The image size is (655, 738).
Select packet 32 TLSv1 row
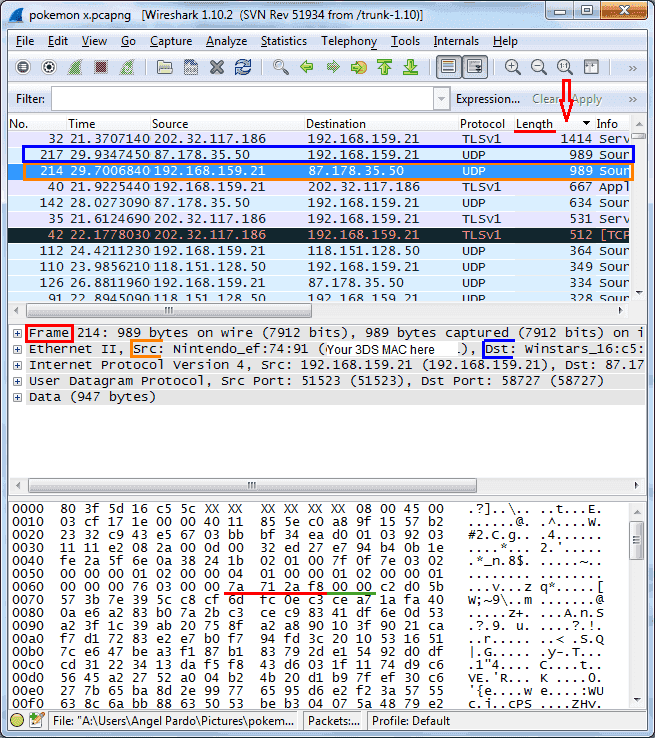(x=319, y=139)
